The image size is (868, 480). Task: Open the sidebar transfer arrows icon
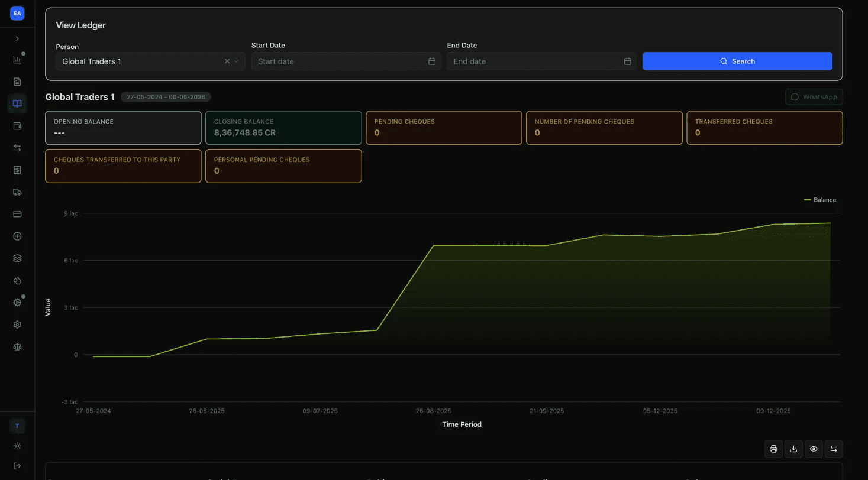click(x=17, y=148)
